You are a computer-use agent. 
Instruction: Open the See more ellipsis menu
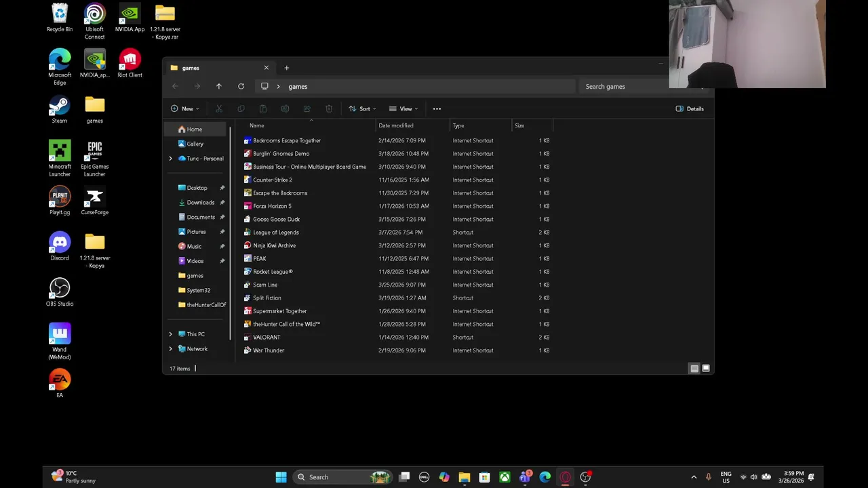(x=437, y=108)
